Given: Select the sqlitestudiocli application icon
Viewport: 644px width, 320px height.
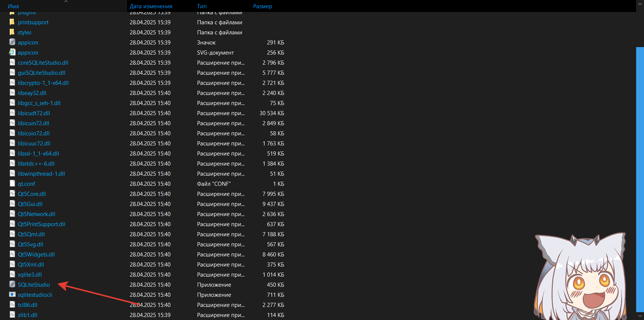Looking at the screenshot, I should (12, 295).
